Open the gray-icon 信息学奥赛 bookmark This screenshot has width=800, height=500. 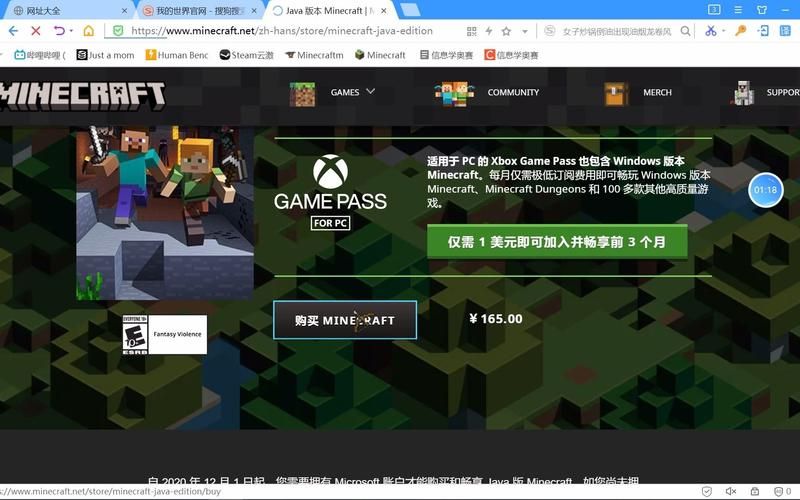click(446, 55)
